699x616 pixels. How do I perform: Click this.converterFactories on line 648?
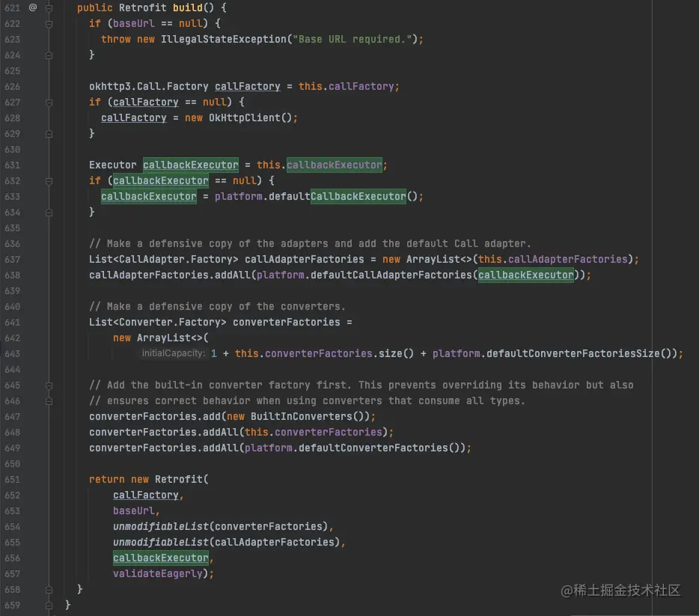pyautogui.click(x=314, y=432)
